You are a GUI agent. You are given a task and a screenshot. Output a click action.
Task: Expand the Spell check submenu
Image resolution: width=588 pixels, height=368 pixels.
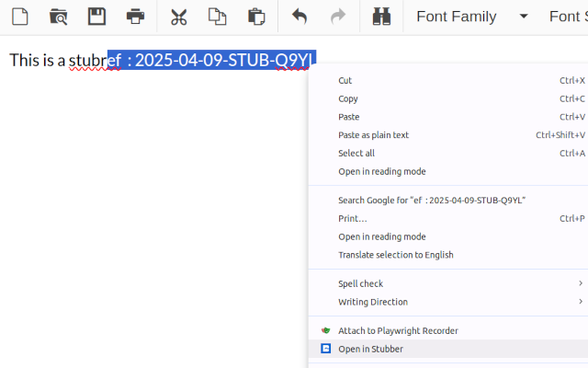tap(448, 283)
